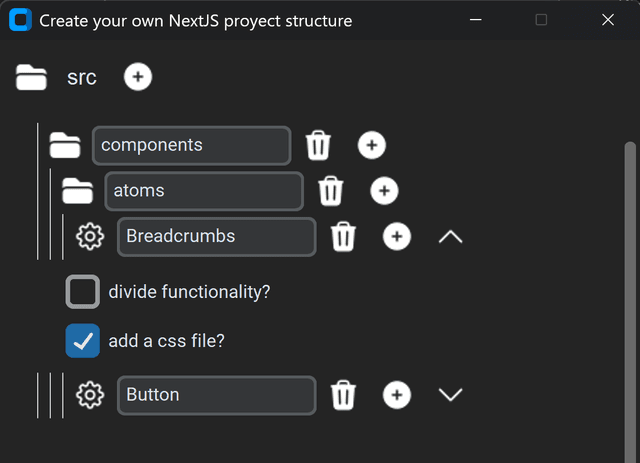The image size is (640, 463).
Task: Click the atoms folder name field
Action: coord(203,190)
